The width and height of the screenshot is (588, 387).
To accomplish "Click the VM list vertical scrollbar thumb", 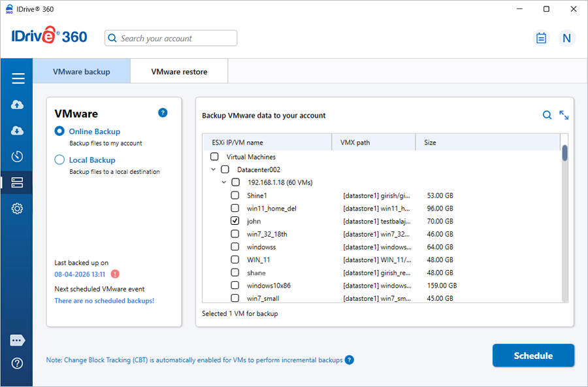I will pyautogui.click(x=564, y=153).
